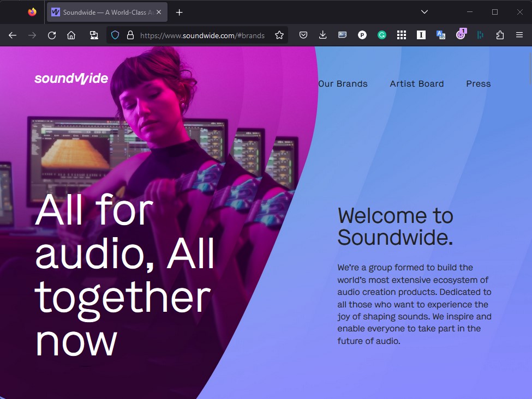The image size is (532, 399).
Task: Open the Press link
Action: 478,84
